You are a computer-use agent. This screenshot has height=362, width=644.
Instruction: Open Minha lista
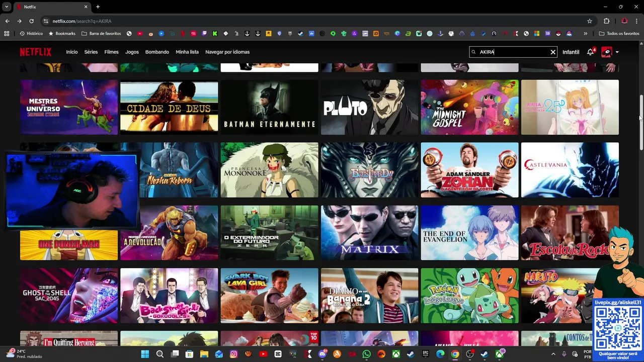[x=187, y=52]
